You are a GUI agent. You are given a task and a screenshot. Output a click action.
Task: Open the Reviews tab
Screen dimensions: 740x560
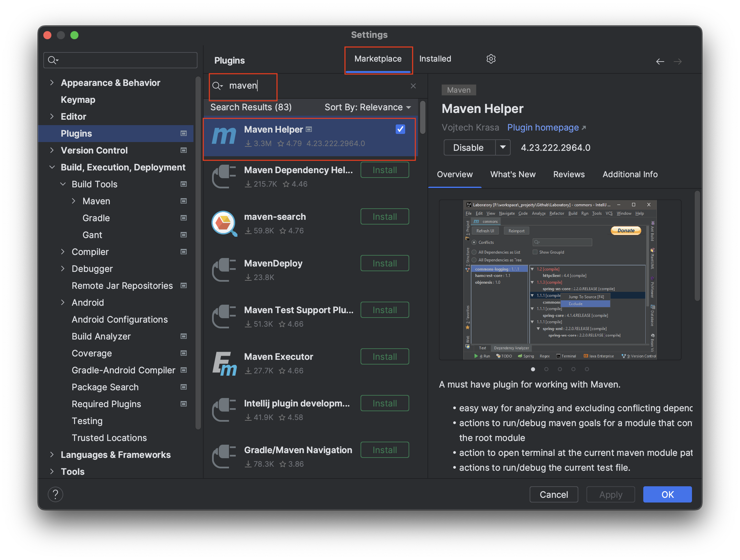point(569,174)
